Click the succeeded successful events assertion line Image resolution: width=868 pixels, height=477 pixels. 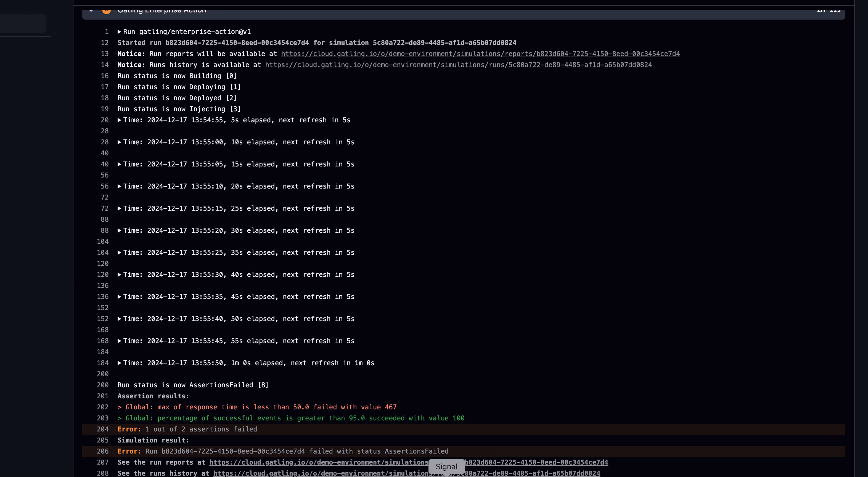(x=291, y=418)
